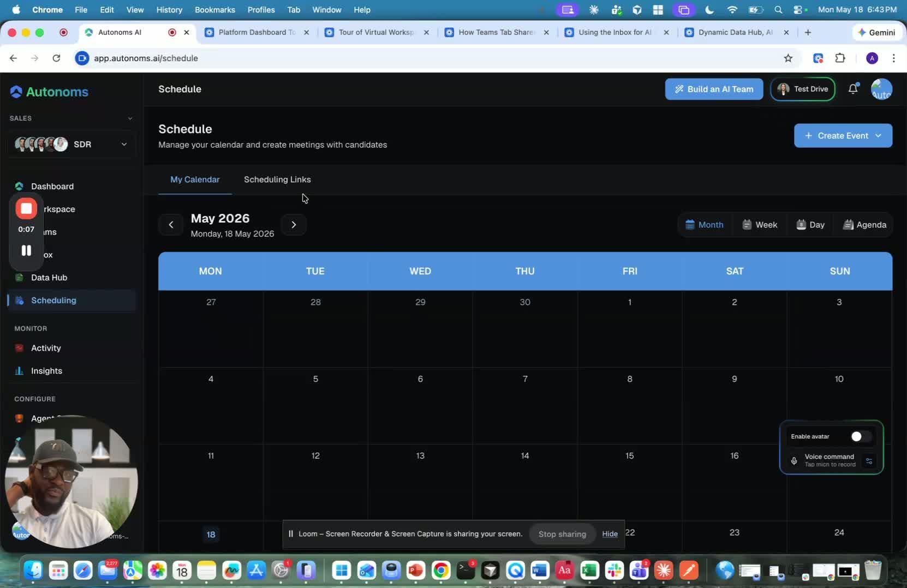Screen dimensions: 907x588
Task: Open Microsoft Word from the Dock
Action: (540, 571)
